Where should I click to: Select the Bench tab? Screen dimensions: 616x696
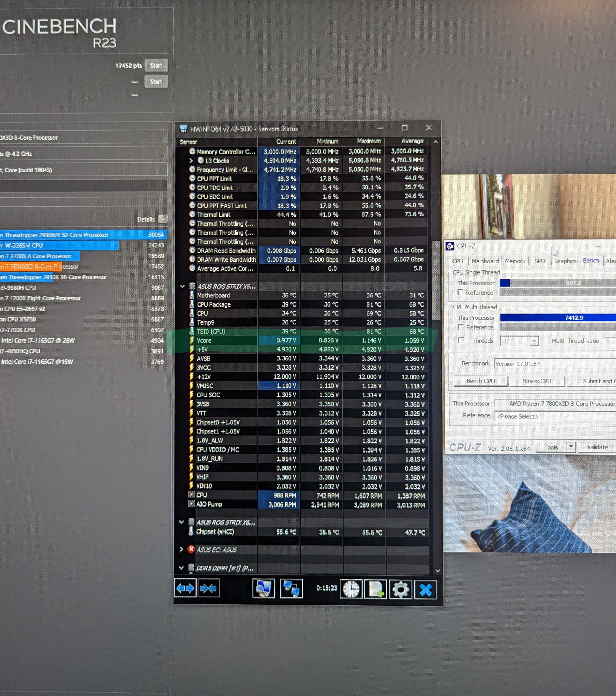(591, 261)
